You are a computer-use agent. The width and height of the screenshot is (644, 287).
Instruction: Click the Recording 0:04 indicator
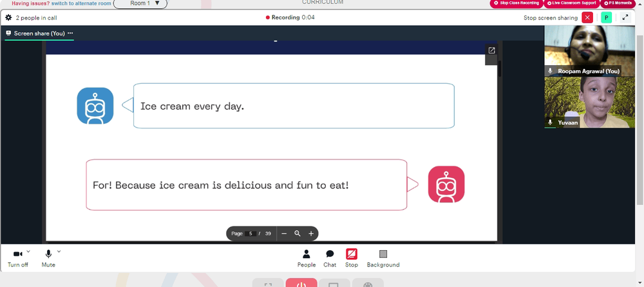click(x=290, y=17)
